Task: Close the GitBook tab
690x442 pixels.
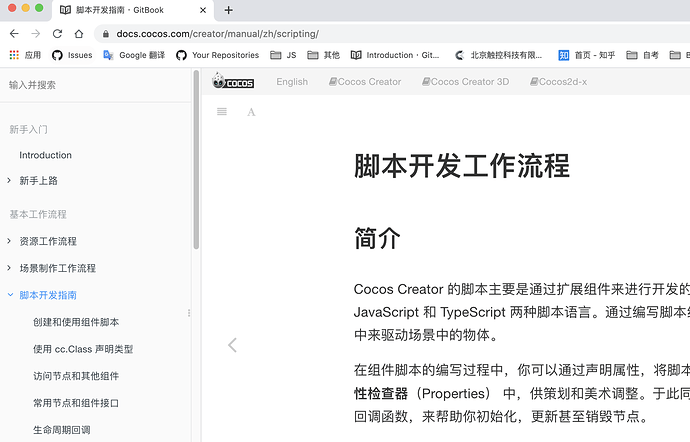Action: 203,10
